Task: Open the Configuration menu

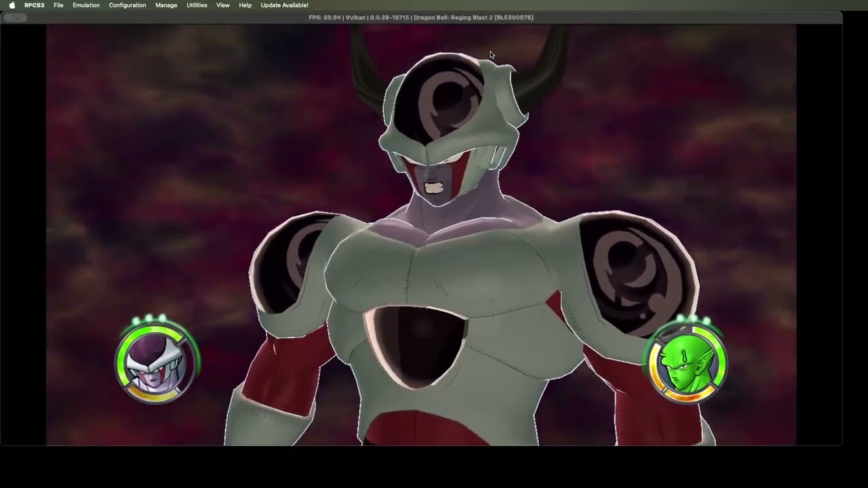Action: click(127, 5)
